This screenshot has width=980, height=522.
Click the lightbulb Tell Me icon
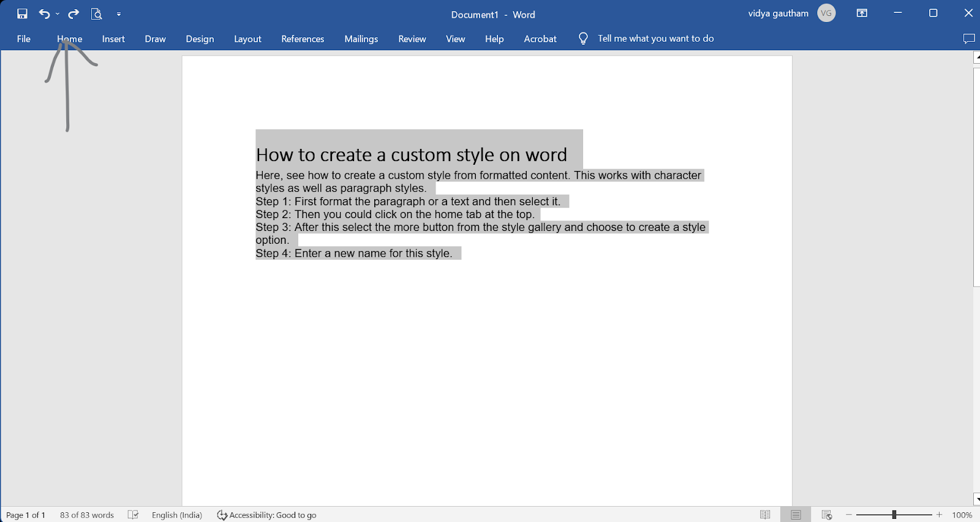click(x=583, y=39)
